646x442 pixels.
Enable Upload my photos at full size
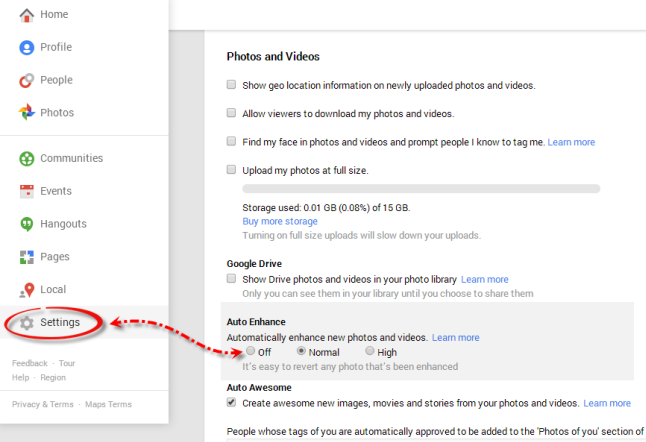pyautogui.click(x=232, y=170)
